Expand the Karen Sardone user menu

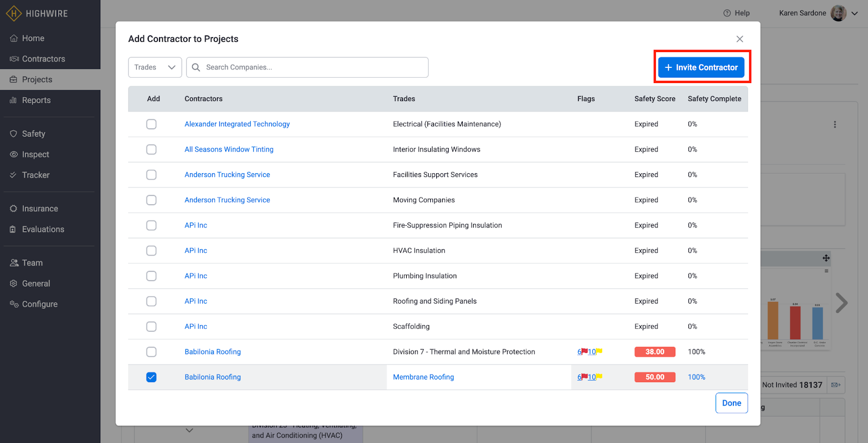pyautogui.click(x=854, y=14)
